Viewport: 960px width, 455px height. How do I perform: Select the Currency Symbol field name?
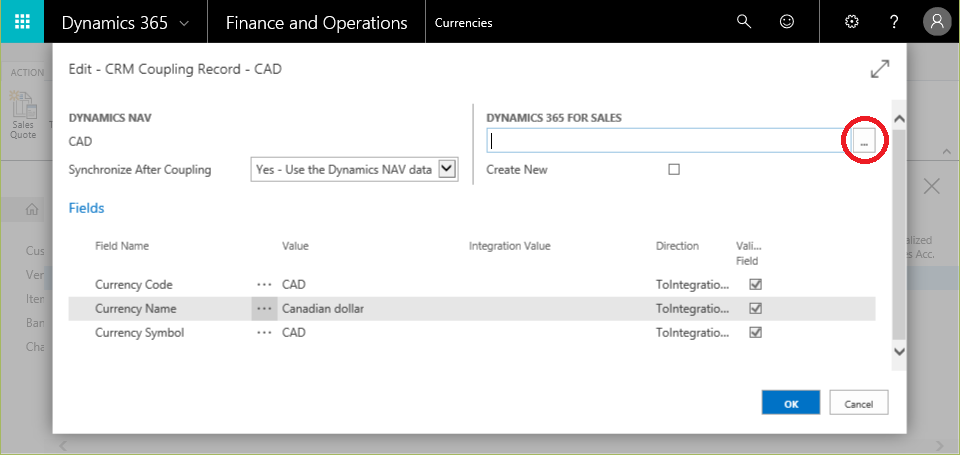[x=140, y=333]
